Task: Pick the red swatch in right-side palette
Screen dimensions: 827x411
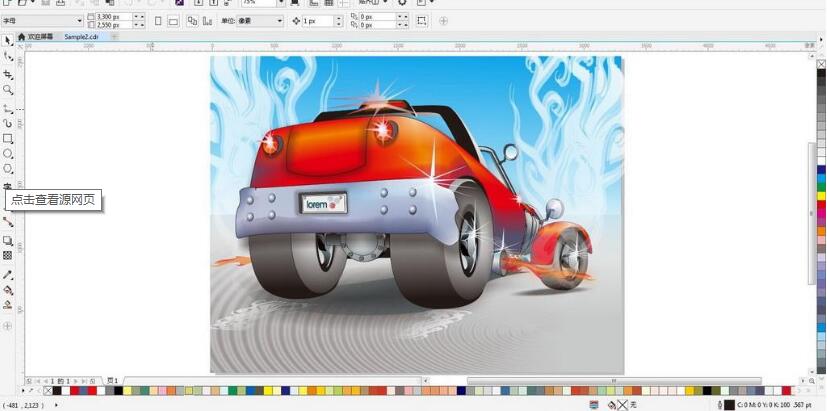Action: coord(821,205)
